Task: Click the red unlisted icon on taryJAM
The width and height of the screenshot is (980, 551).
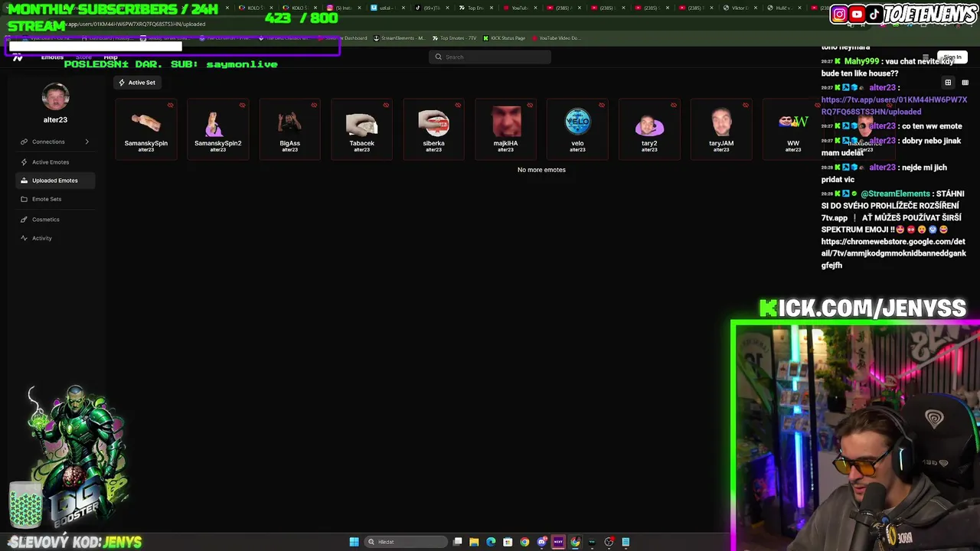Action: tap(746, 106)
